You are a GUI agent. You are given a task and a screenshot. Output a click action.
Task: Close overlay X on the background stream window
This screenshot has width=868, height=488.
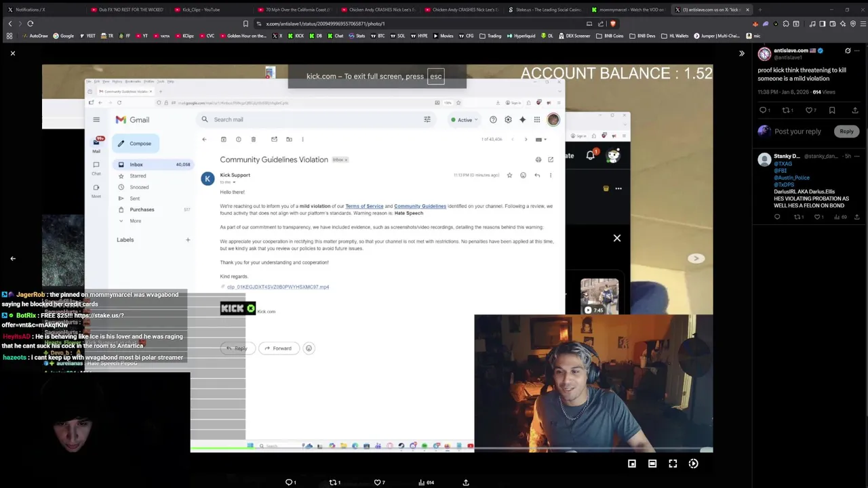pos(617,238)
